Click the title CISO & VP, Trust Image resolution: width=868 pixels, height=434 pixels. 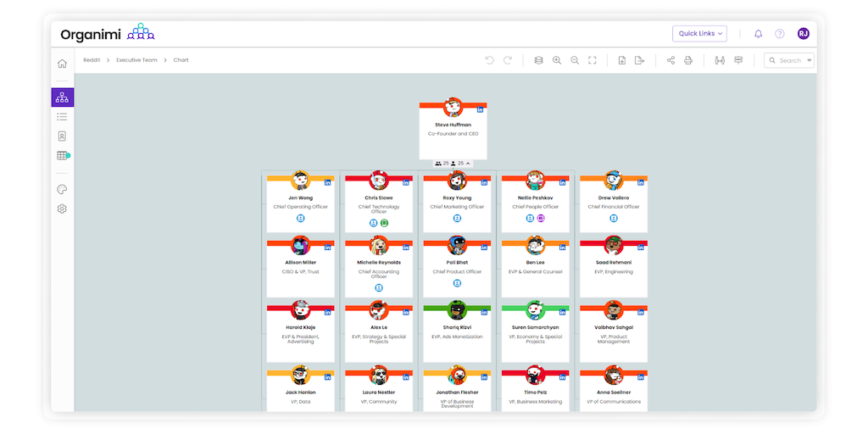tap(301, 272)
